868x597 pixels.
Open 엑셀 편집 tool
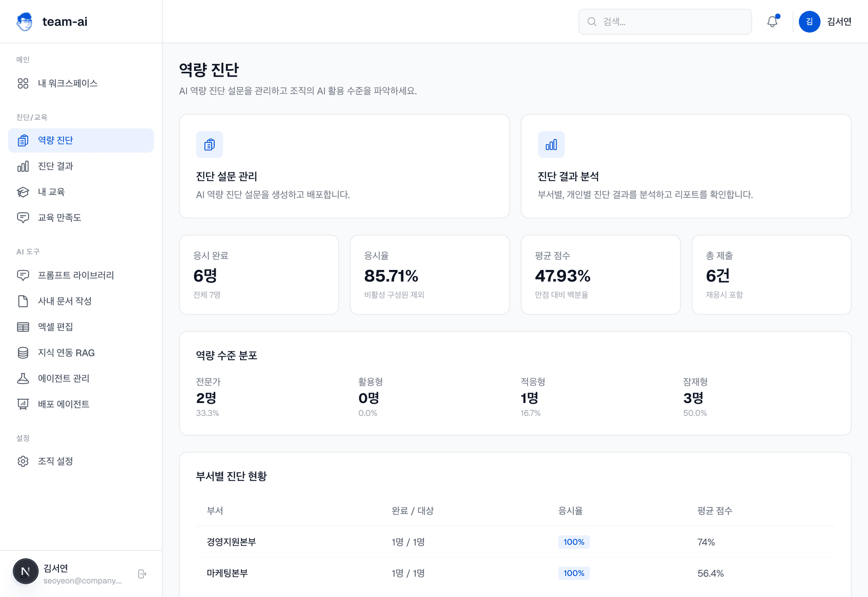[x=81, y=327]
